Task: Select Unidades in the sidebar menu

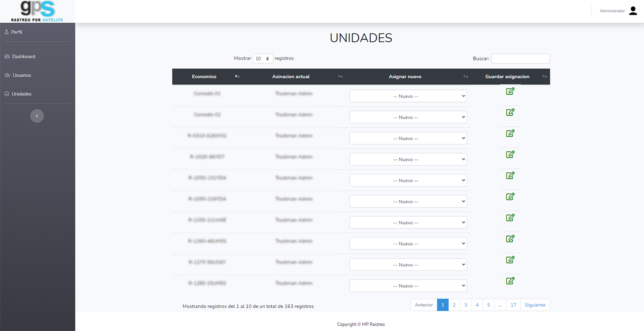Action: tap(21, 94)
